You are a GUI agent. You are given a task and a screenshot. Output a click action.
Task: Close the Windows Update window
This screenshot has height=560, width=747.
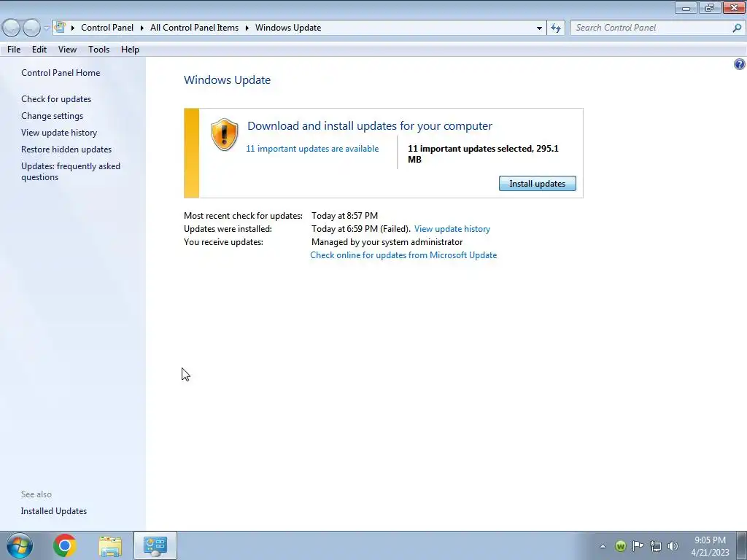pos(734,7)
